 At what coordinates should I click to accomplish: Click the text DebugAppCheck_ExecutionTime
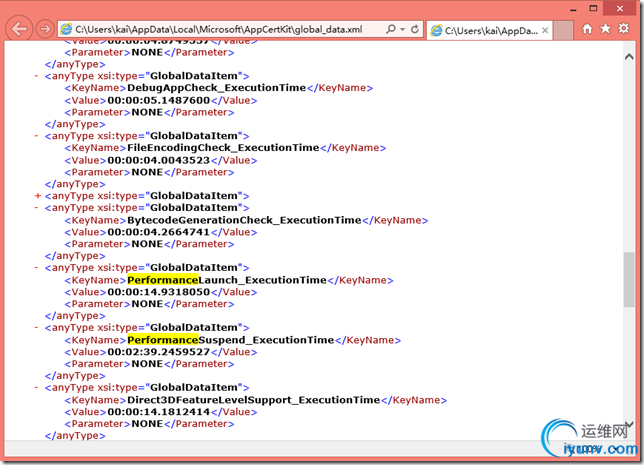(216, 88)
